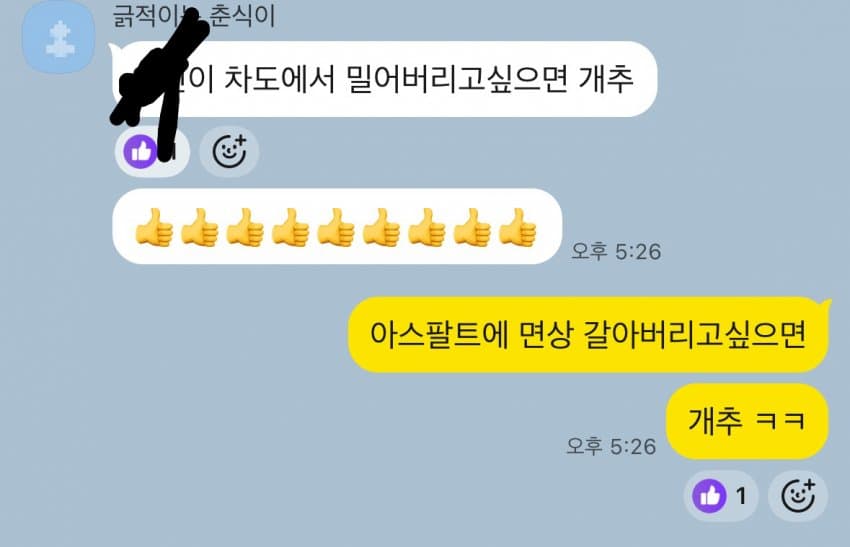Click the rightmost thumbs-up emoji in the row
The width and height of the screenshot is (850, 547).
pos(518,228)
